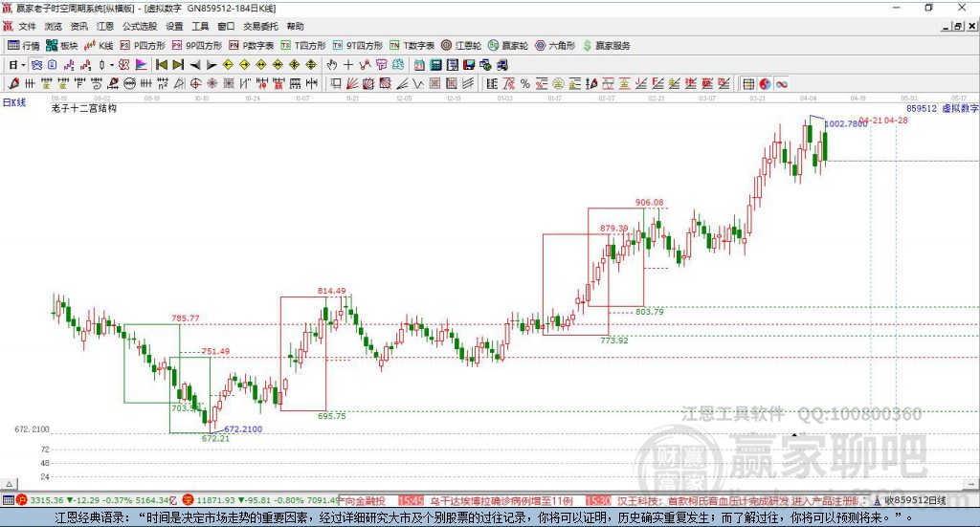980x527 pixels.
Task: Open the T数字表 tool
Action: click(412, 46)
